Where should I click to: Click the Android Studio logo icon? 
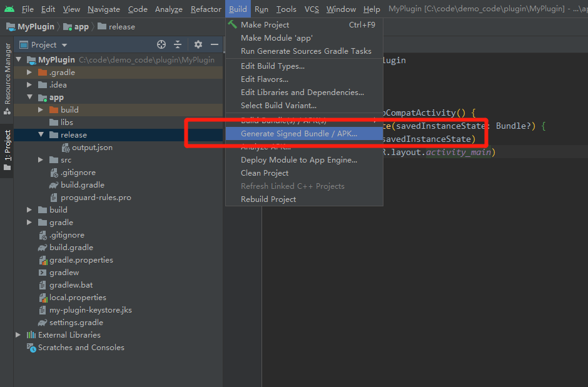point(9,9)
